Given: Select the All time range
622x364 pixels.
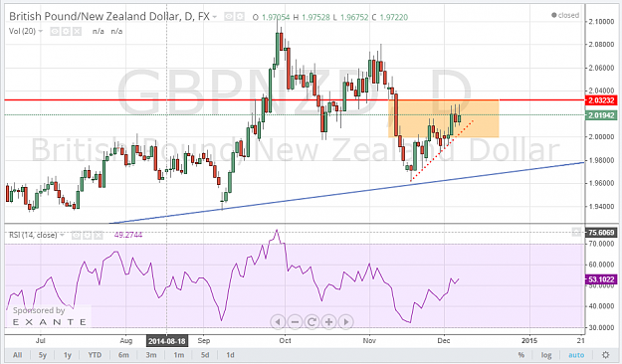Looking at the screenshot, I should (x=18, y=355).
